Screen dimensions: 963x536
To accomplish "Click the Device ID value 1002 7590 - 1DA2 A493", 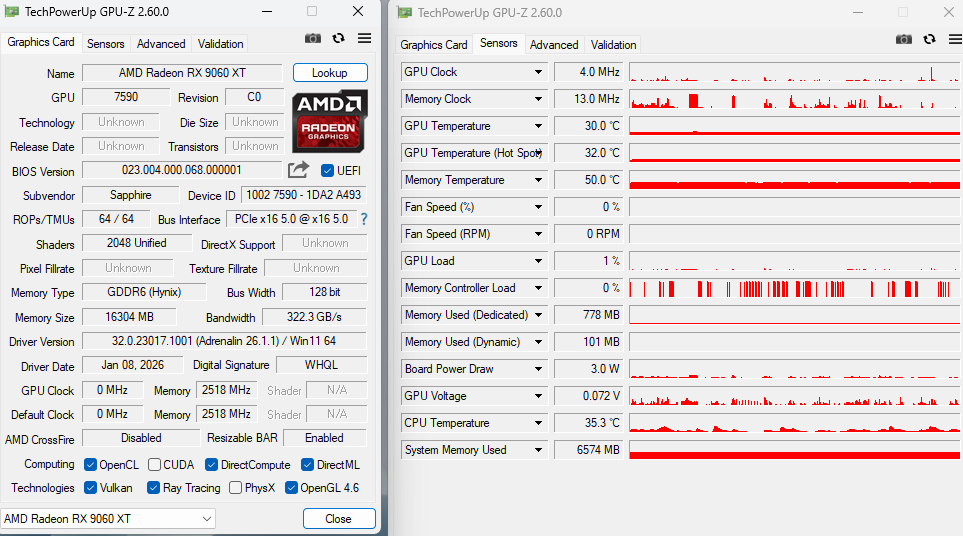I will click(x=304, y=195).
